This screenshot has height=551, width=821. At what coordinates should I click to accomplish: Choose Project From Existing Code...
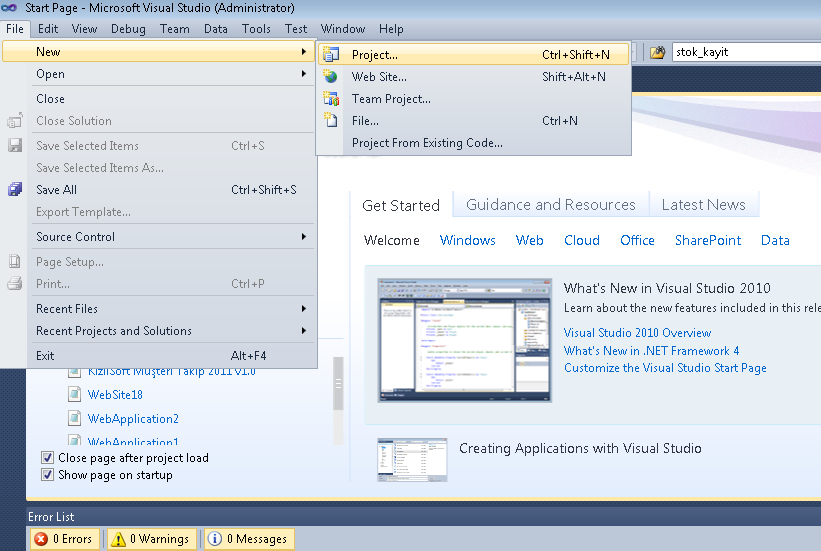(473, 142)
